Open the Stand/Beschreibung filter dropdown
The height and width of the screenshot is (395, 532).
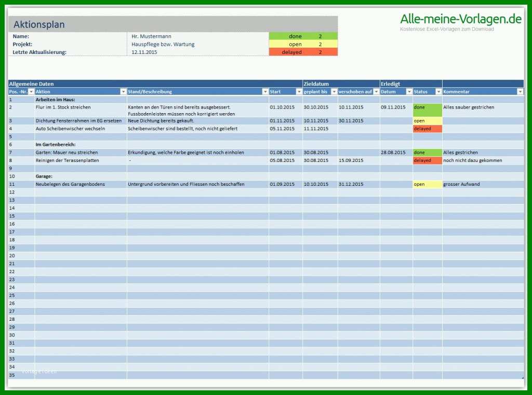click(265, 91)
